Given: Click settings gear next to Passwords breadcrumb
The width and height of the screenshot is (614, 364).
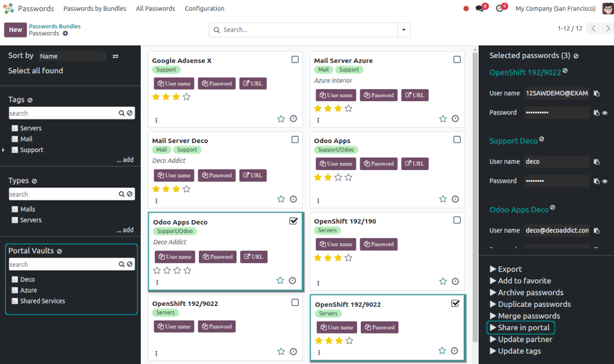Looking at the screenshot, I should point(66,34).
